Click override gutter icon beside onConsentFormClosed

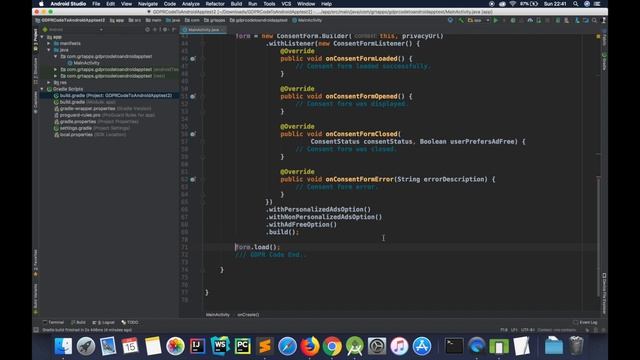193,134
